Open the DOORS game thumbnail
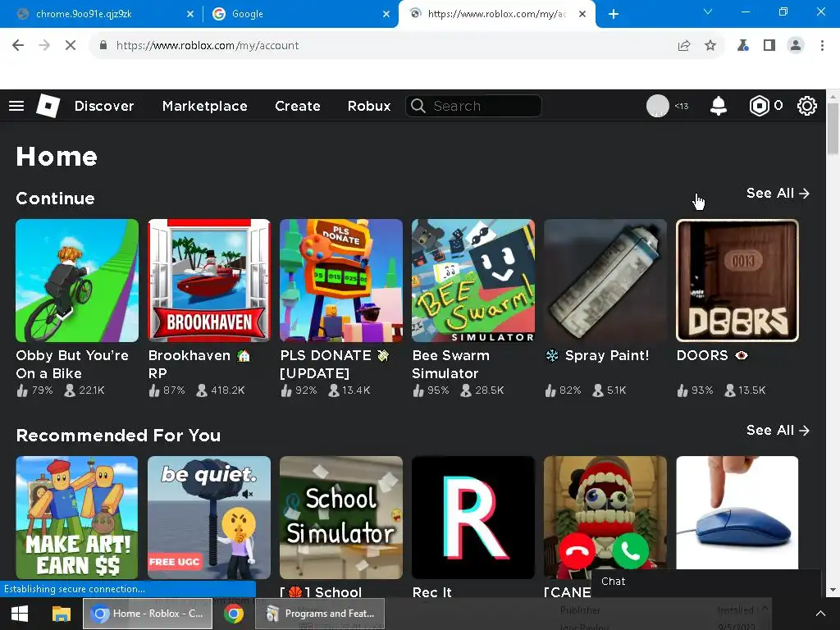Screen dimensions: 840x630 coord(737,281)
